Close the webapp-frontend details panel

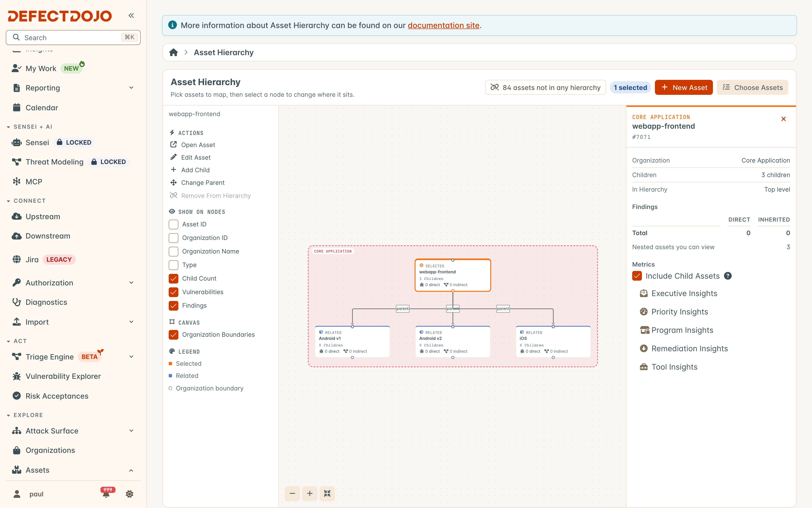tap(783, 119)
